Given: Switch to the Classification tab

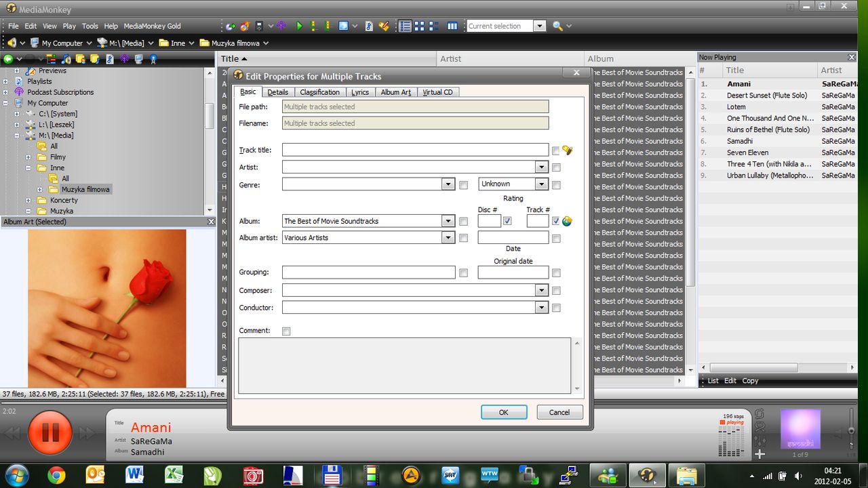Looking at the screenshot, I should pos(320,92).
